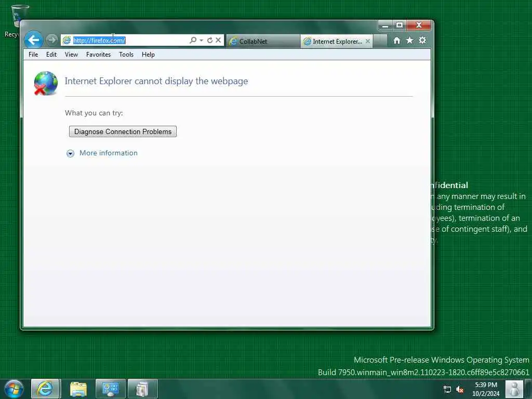Click the globe error icon
532x399 pixels.
pos(46,83)
